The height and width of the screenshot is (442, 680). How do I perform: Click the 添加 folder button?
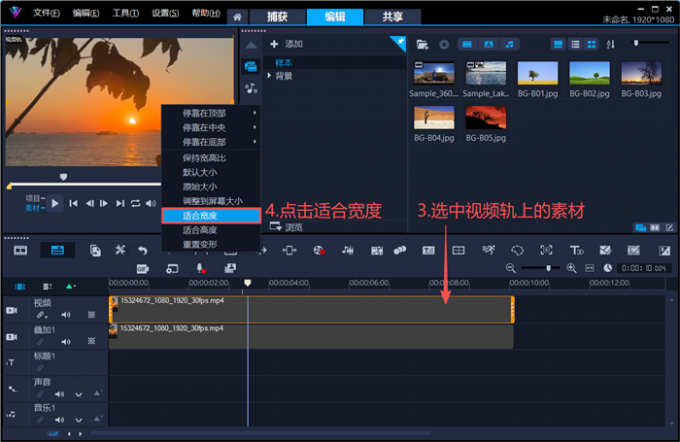pyautogui.click(x=286, y=44)
